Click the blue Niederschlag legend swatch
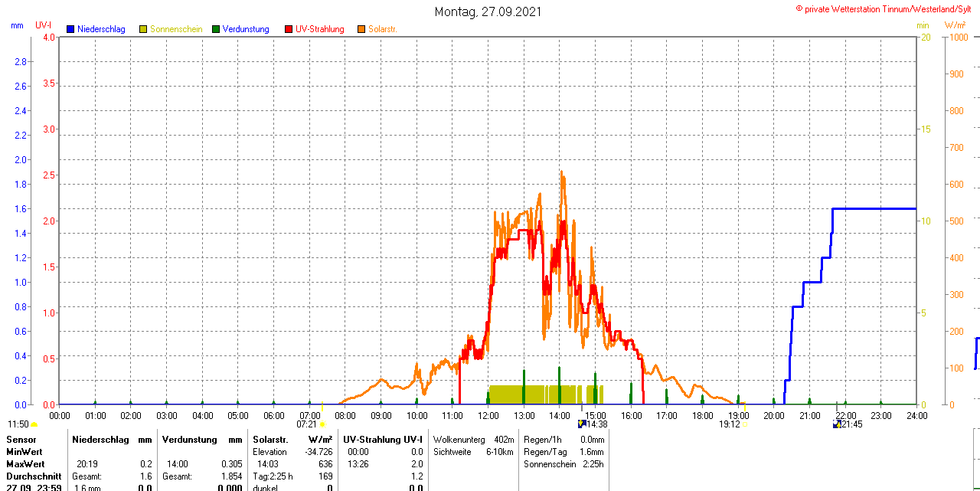The width and height of the screenshot is (980, 491). pos(70,29)
